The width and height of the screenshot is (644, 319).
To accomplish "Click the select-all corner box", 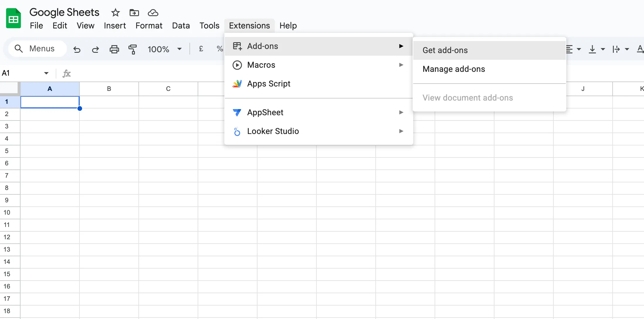I will [10, 89].
